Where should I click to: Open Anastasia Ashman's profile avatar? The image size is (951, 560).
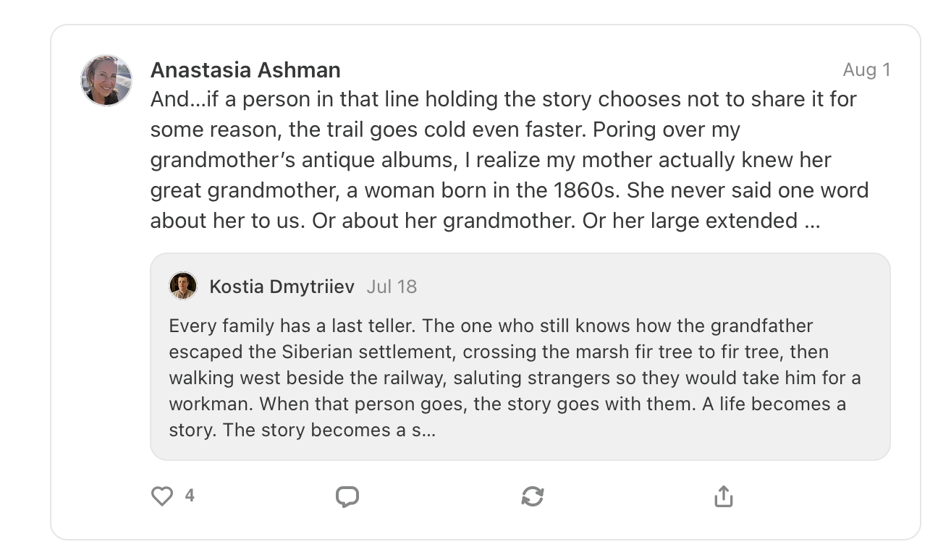106,80
